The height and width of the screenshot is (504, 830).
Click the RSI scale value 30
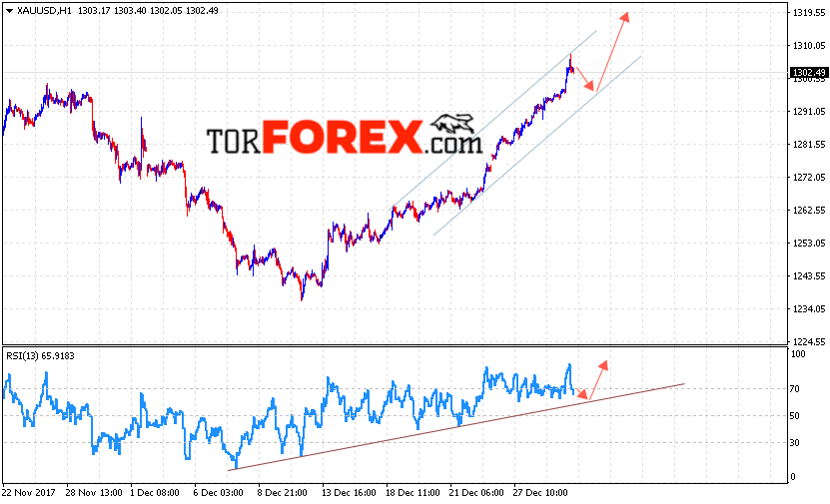794,443
